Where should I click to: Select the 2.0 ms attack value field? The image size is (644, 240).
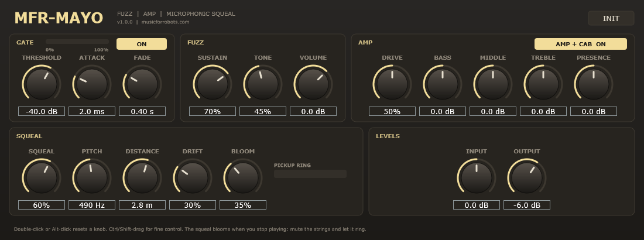pos(92,111)
